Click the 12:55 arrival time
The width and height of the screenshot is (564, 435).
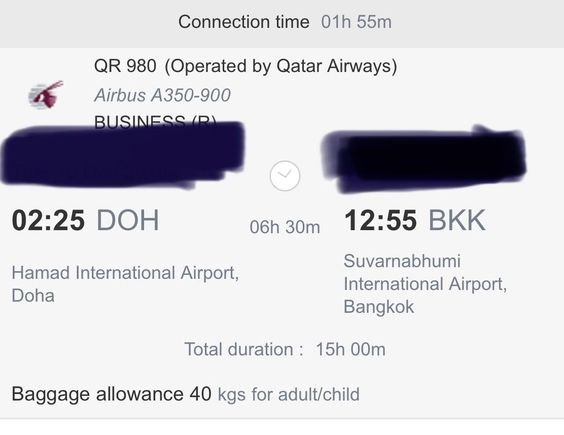click(x=381, y=220)
